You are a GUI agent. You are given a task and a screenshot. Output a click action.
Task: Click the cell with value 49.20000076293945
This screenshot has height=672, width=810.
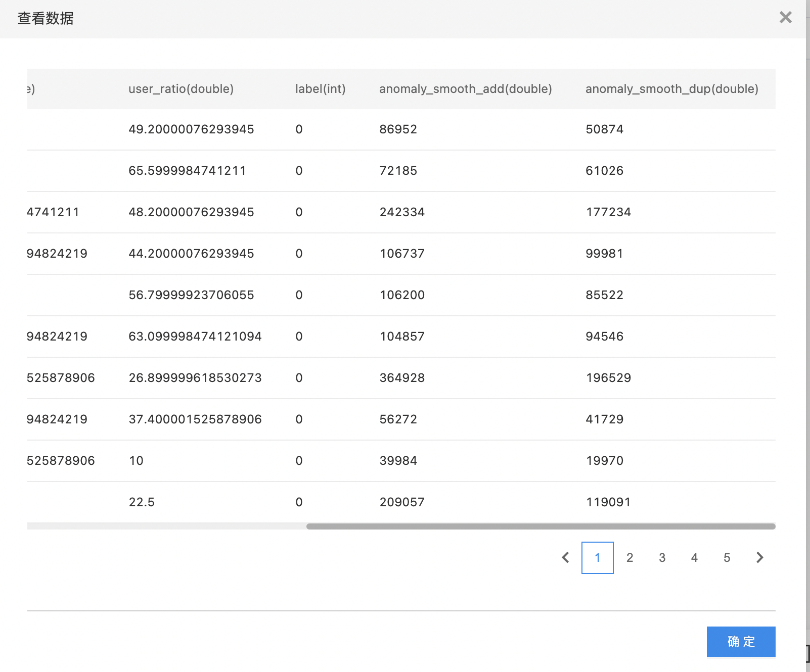point(191,129)
